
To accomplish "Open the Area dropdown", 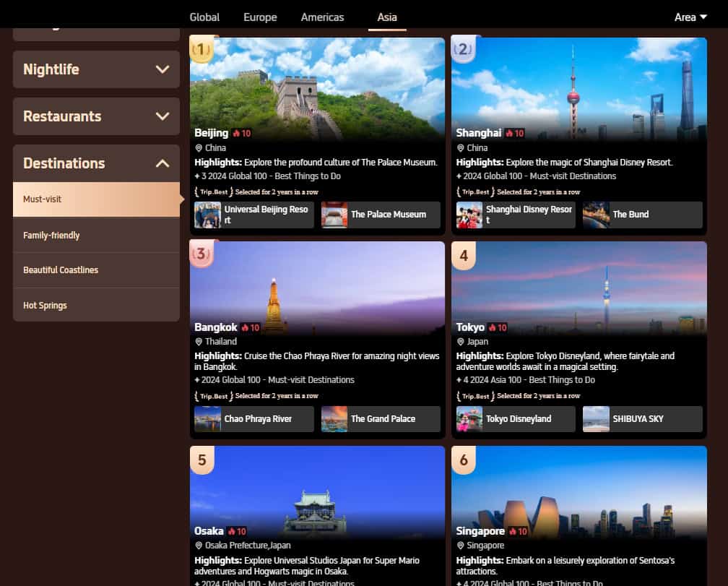I will pos(690,17).
